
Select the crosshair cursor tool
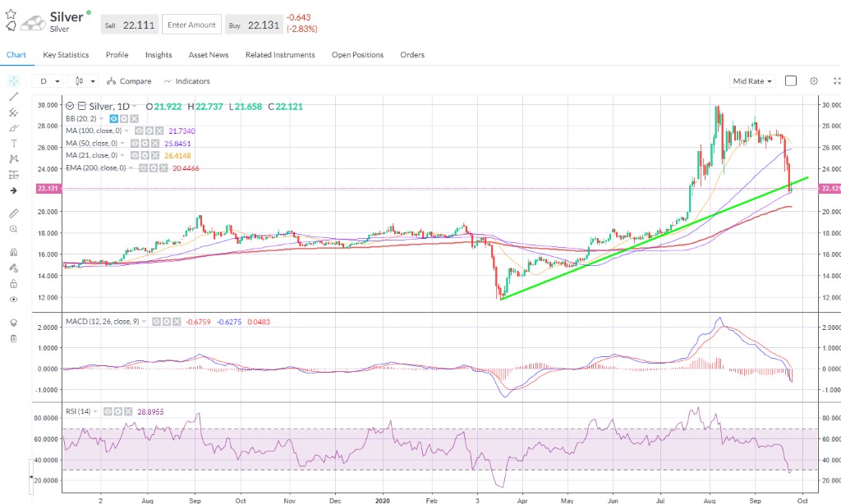13,81
